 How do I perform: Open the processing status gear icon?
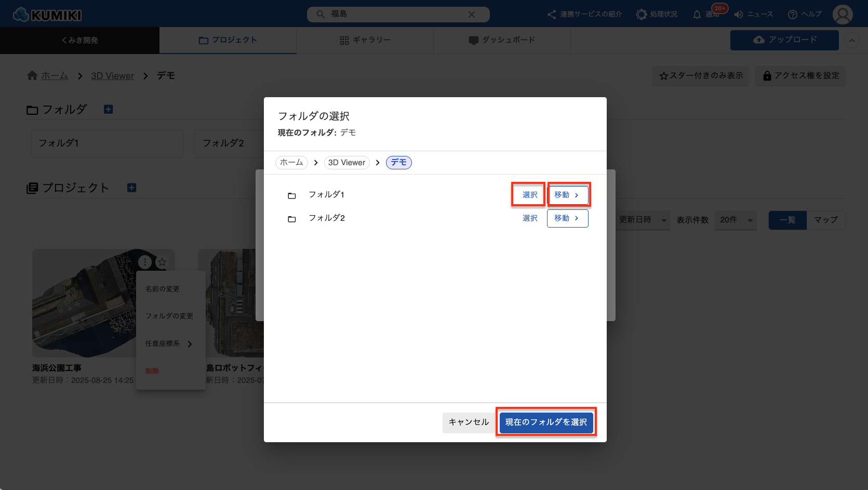[642, 15]
